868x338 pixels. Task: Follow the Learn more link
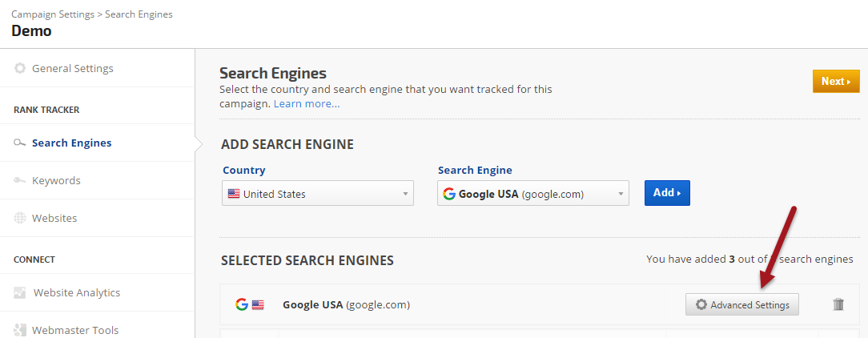[307, 104]
